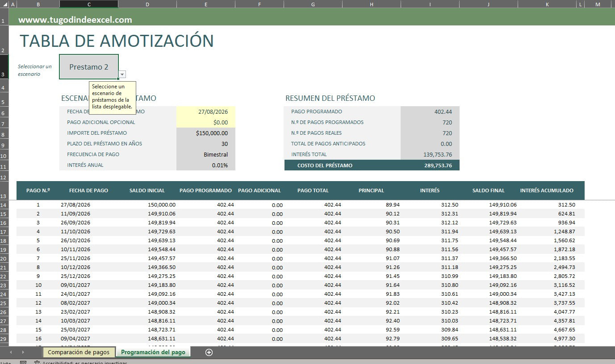The image size is (615, 364).
Task: Click the PAGO N.º table header
Action: (x=38, y=190)
